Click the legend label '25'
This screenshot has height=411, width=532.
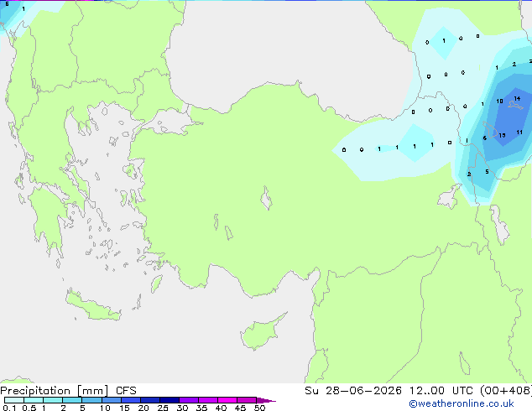coord(163,408)
